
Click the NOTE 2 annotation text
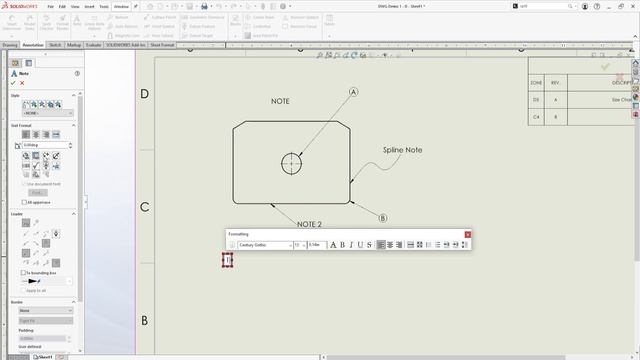(309, 224)
